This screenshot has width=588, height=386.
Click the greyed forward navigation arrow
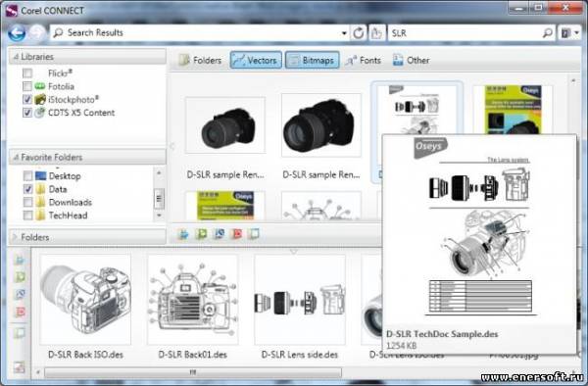tap(37, 33)
